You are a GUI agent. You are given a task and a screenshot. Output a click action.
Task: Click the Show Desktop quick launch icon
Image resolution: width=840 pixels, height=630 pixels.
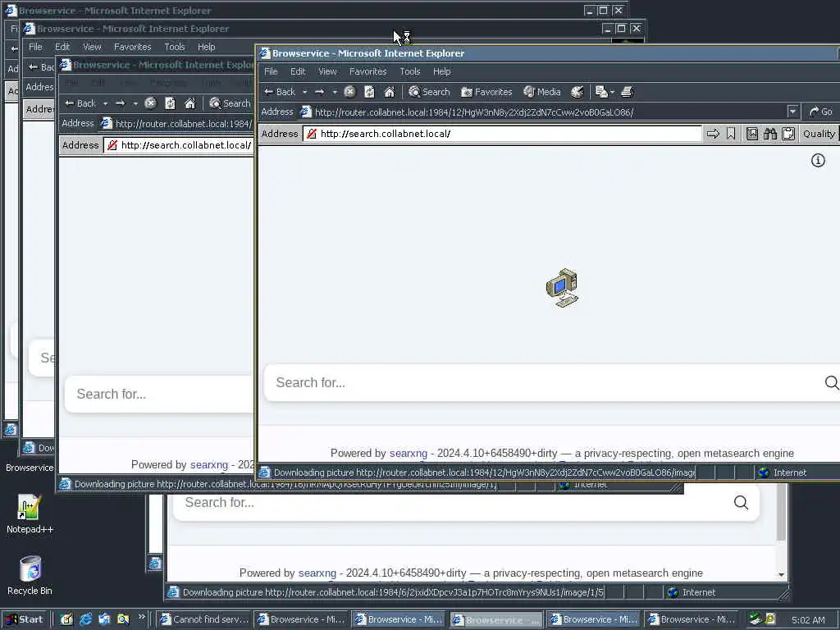point(66,619)
